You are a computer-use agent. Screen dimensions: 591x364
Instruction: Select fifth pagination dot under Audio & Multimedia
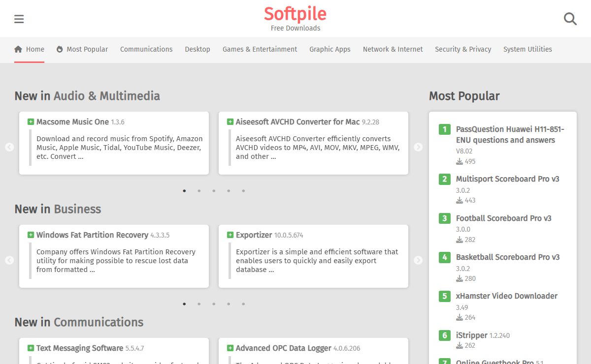click(x=243, y=191)
